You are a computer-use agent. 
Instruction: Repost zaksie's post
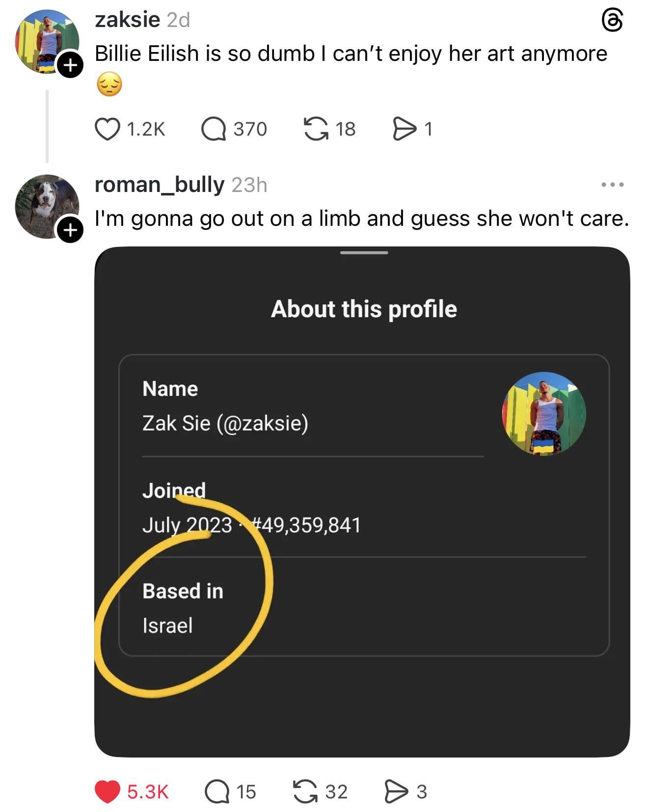click(x=316, y=129)
